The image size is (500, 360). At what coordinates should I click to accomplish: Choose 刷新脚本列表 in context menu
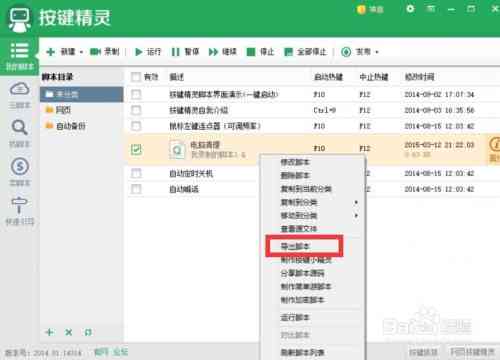(x=302, y=352)
